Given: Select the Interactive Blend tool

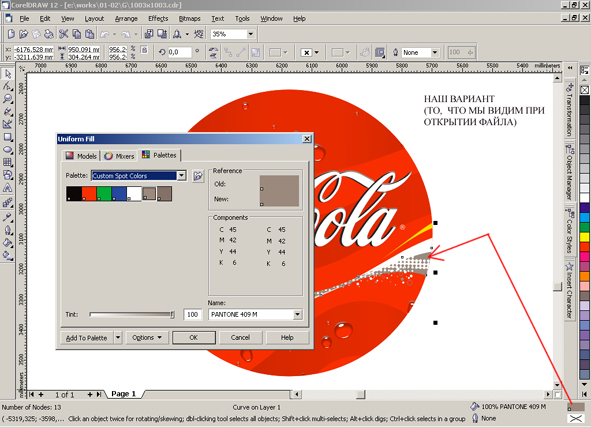Looking at the screenshot, I should 8,203.
